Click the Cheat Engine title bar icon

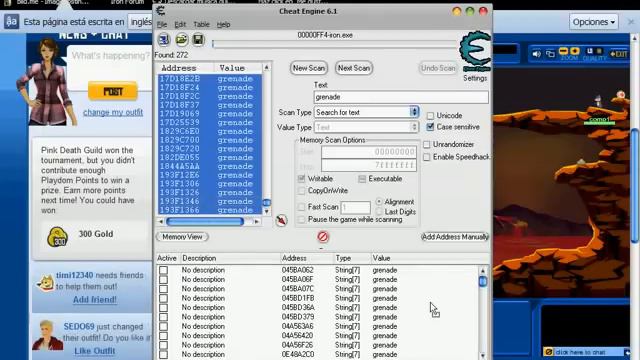pos(161,11)
